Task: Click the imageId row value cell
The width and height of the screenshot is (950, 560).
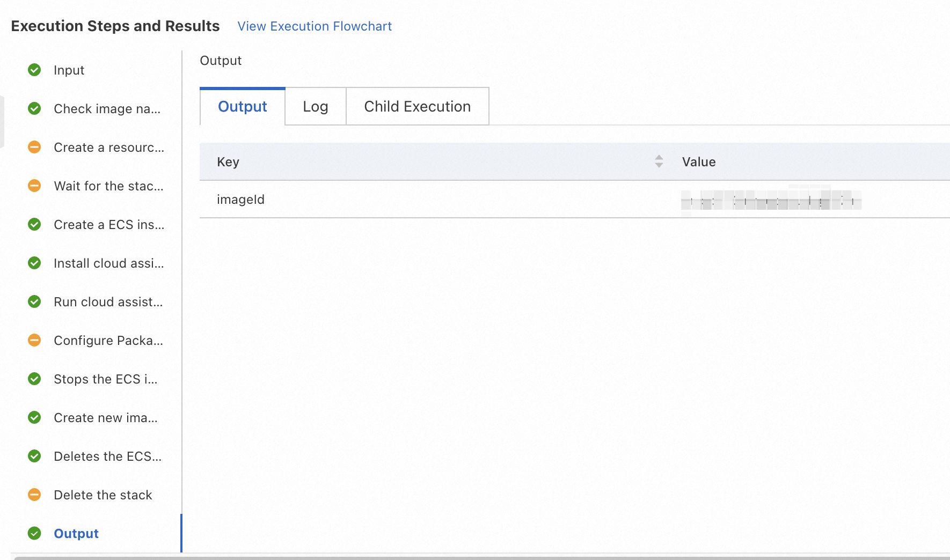Action: click(771, 200)
